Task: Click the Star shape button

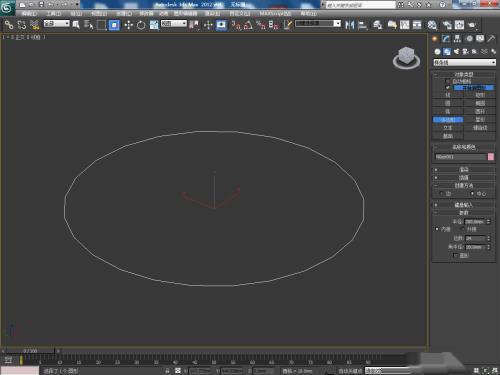Action: pos(480,119)
